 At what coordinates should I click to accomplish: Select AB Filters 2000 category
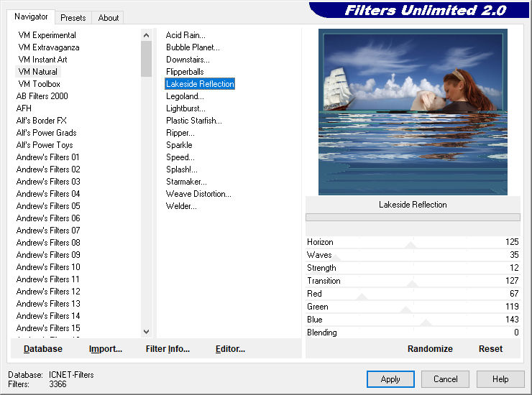(x=42, y=96)
